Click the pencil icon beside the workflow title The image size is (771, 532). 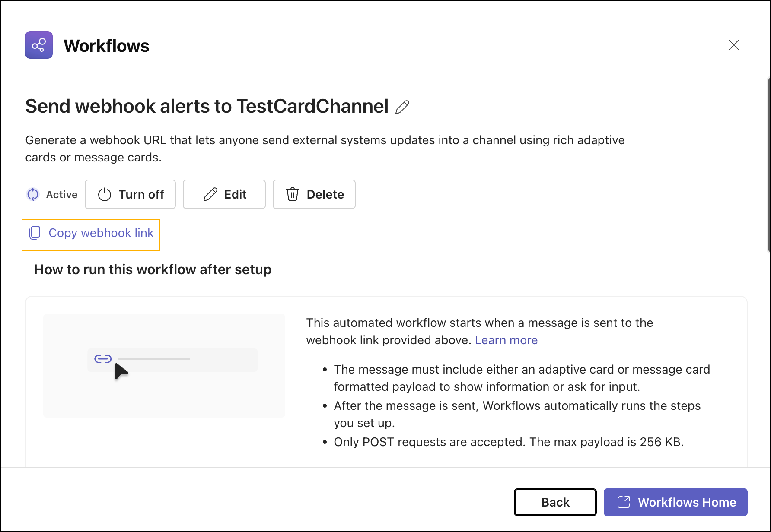(x=402, y=107)
